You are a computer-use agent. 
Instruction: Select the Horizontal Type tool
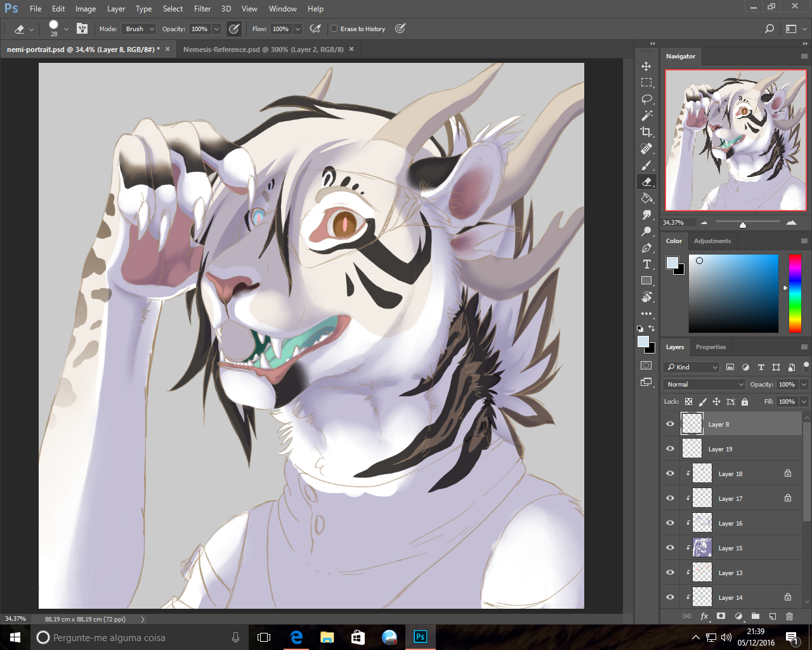click(x=646, y=264)
